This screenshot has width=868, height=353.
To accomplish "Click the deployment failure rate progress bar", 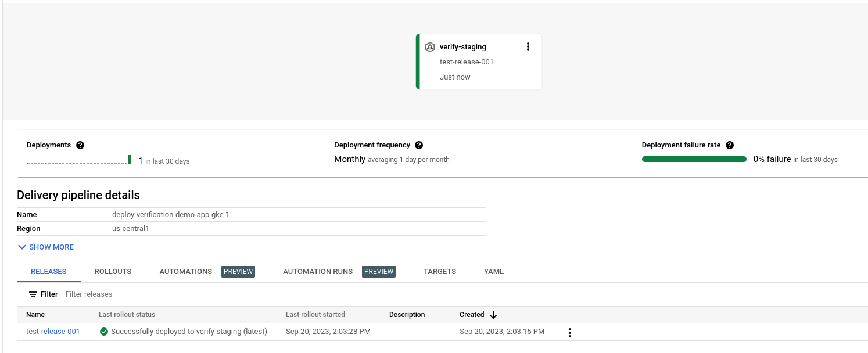I will pyautogui.click(x=694, y=159).
